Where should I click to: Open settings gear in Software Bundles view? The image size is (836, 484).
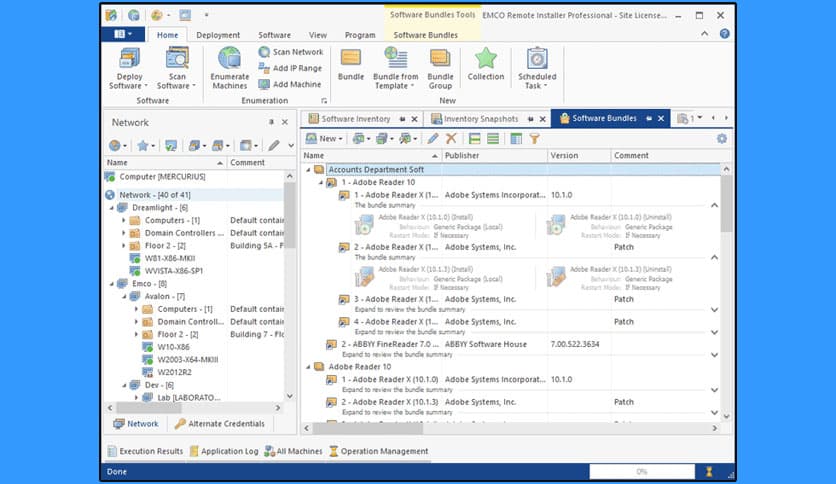pyautogui.click(x=721, y=139)
